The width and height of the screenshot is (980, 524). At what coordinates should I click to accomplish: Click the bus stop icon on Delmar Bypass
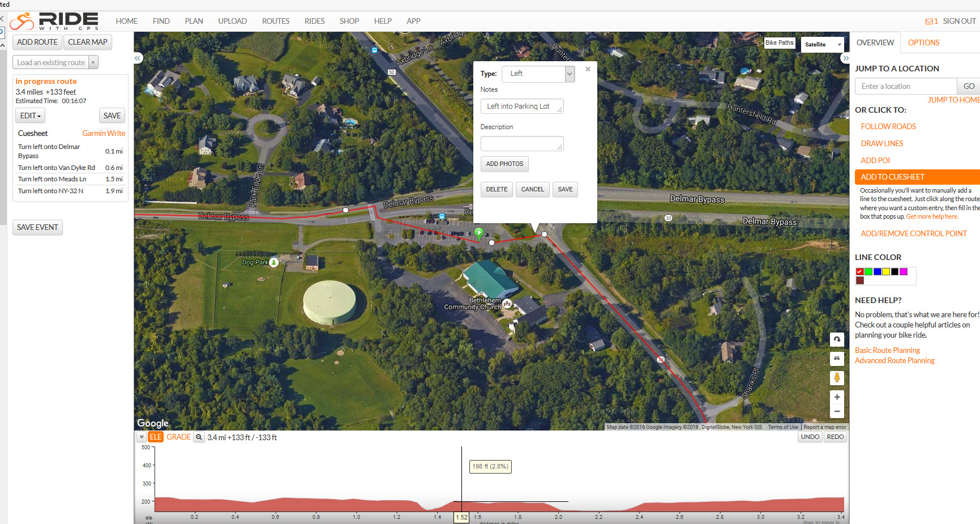pos(442,216)
